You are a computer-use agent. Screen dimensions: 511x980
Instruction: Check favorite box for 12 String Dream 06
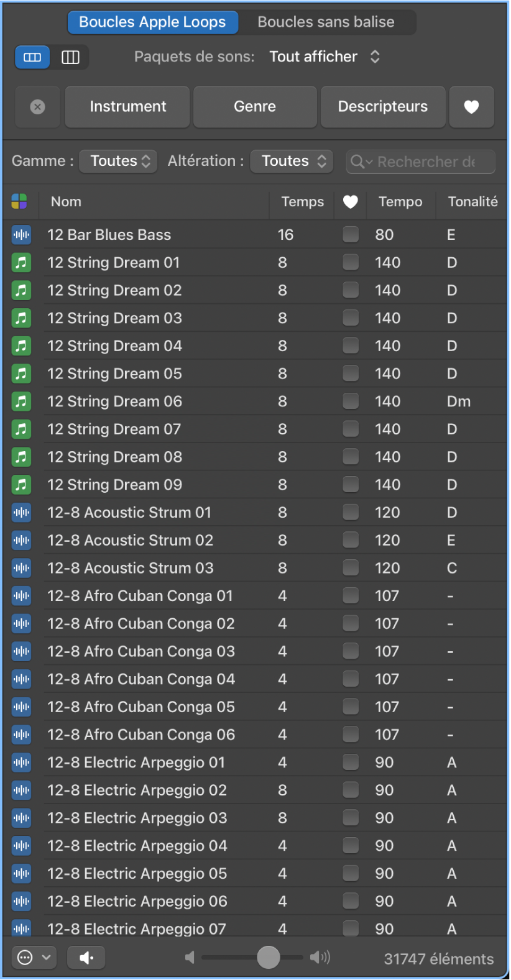(x=351, y=401)
